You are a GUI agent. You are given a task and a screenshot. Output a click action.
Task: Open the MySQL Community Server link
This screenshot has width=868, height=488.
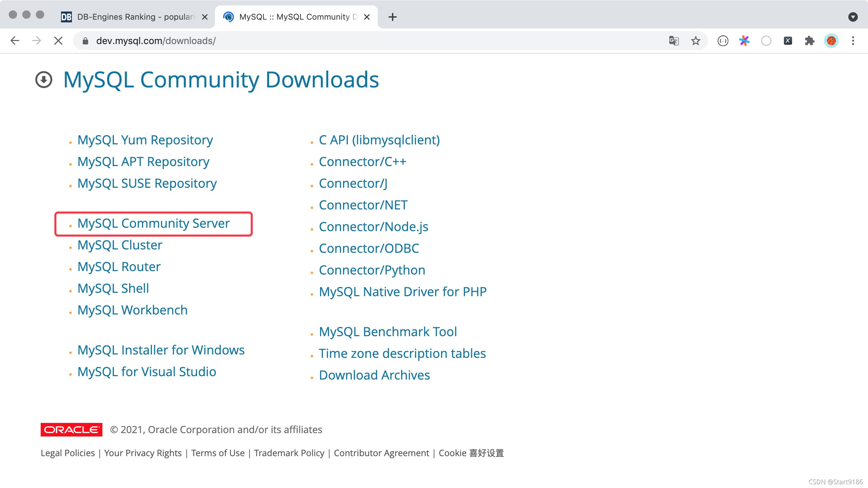tap(153, 223)
